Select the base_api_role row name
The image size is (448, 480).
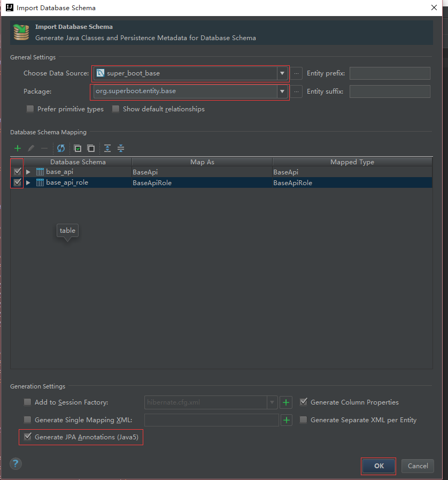[67, 182]
